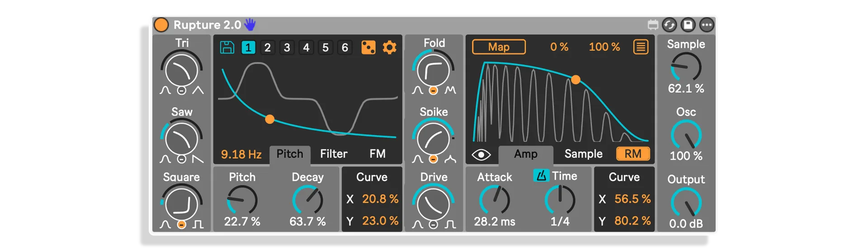Toggle the circle switch under the Tri knob
The height and width of the screenshot is (249, 868).
click(x=181, y=91)
